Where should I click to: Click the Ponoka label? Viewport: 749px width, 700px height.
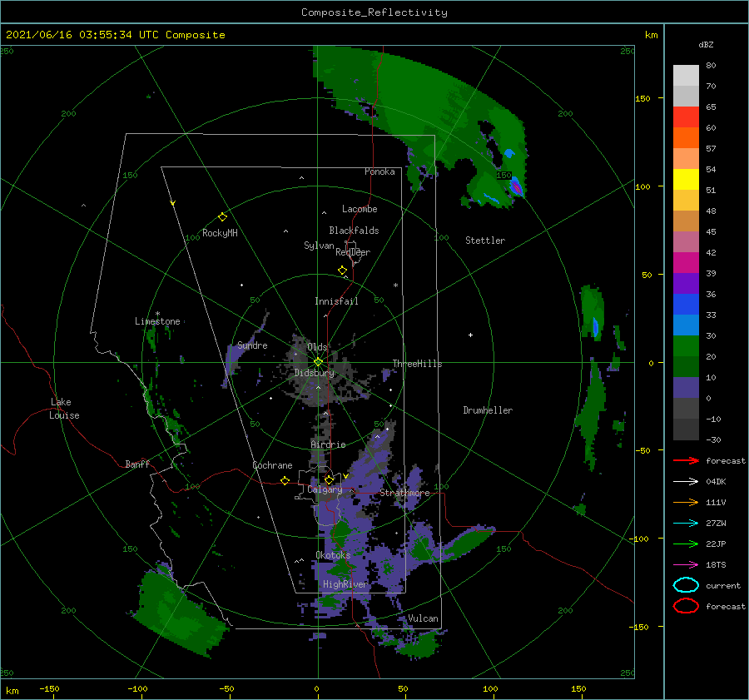pyautogui.click(x=379, y=171)
